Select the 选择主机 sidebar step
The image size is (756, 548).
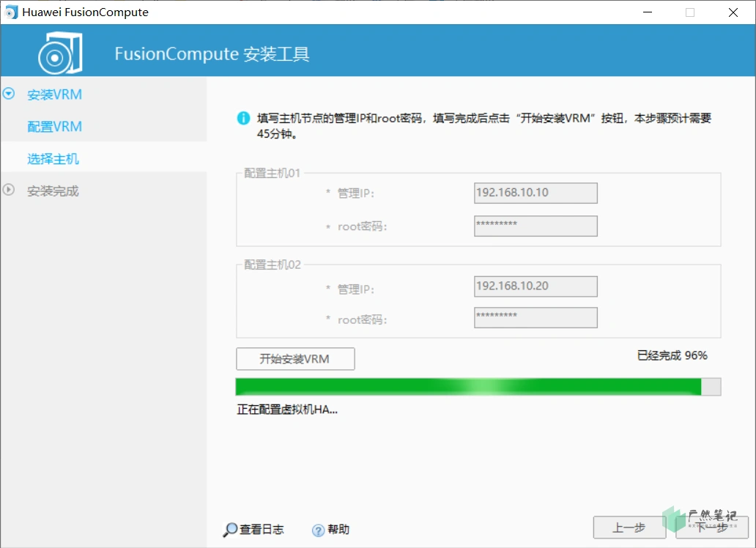point(53,159)
